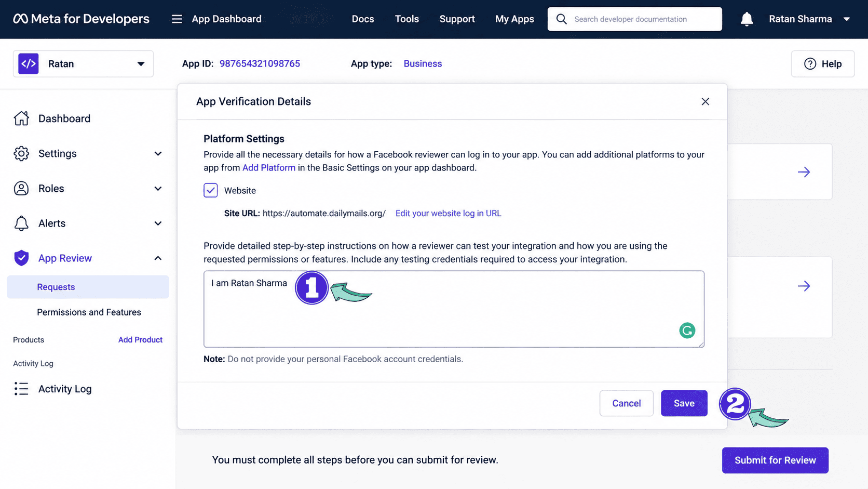Screen dimensions: 868x489
Task: Open the Ratan Sharma account dropdown arrow
Action: coord(846,19)
